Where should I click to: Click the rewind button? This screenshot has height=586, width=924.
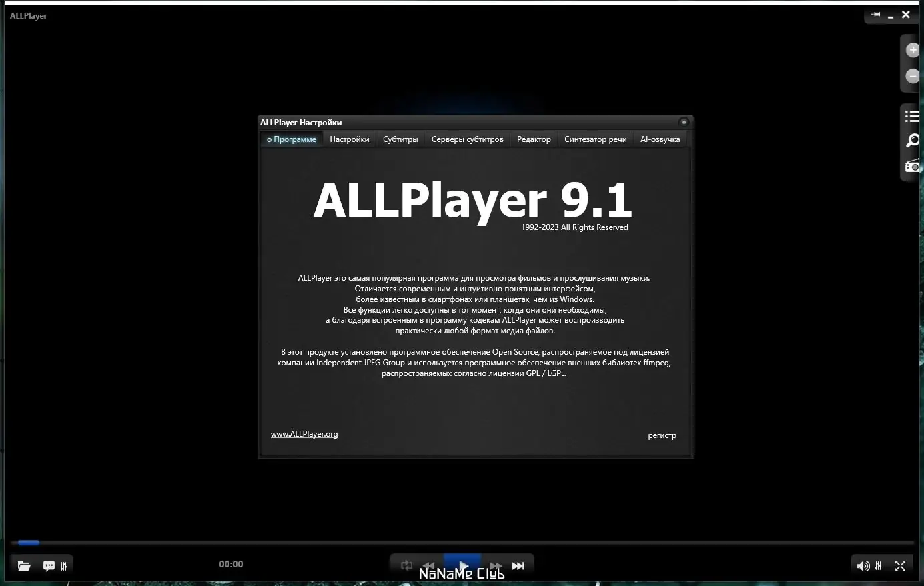429,565
